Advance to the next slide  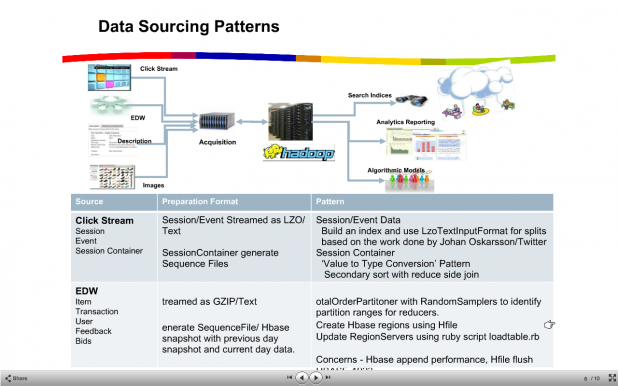pyautogui.click(x=315, y=378)
